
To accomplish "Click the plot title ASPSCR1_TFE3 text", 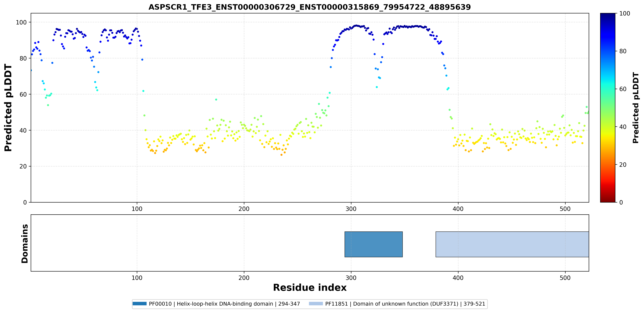I will coord(310,7).
